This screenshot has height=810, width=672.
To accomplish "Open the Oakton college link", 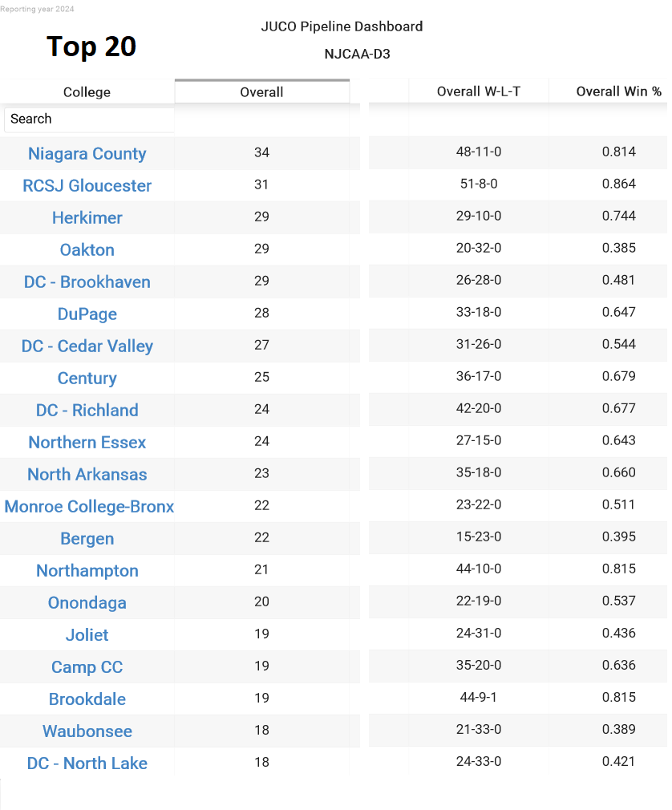I will (x=87, y=249).
